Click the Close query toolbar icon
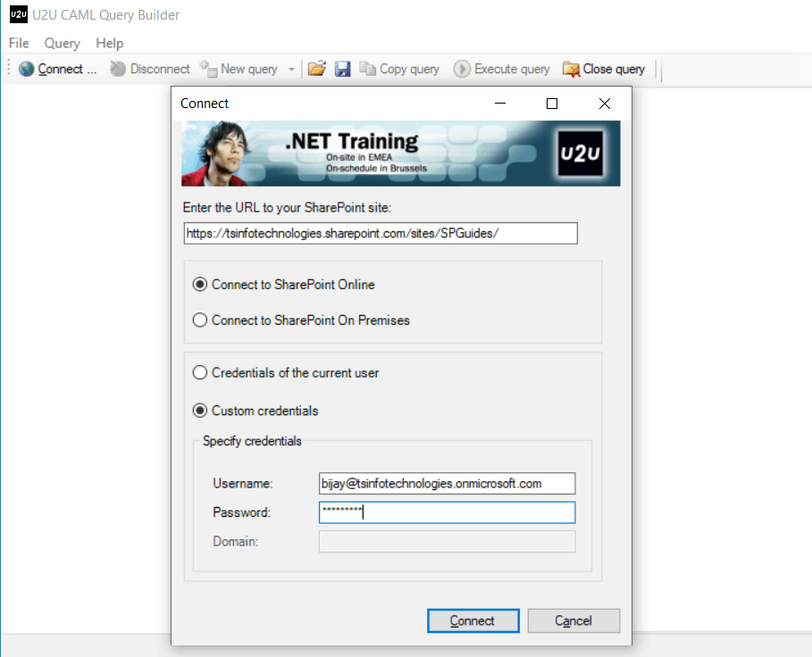Viewport: 812px width, 657px height. pos(571,69)
